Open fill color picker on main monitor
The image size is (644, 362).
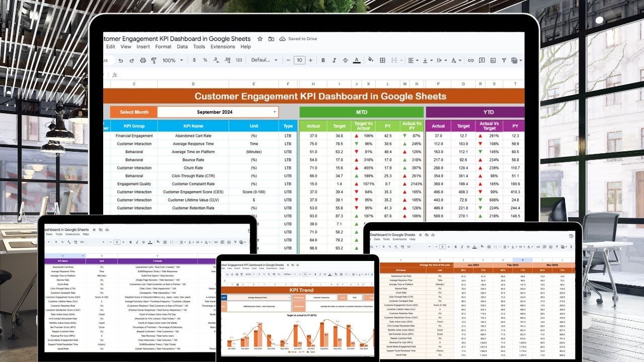coord(371,60)
